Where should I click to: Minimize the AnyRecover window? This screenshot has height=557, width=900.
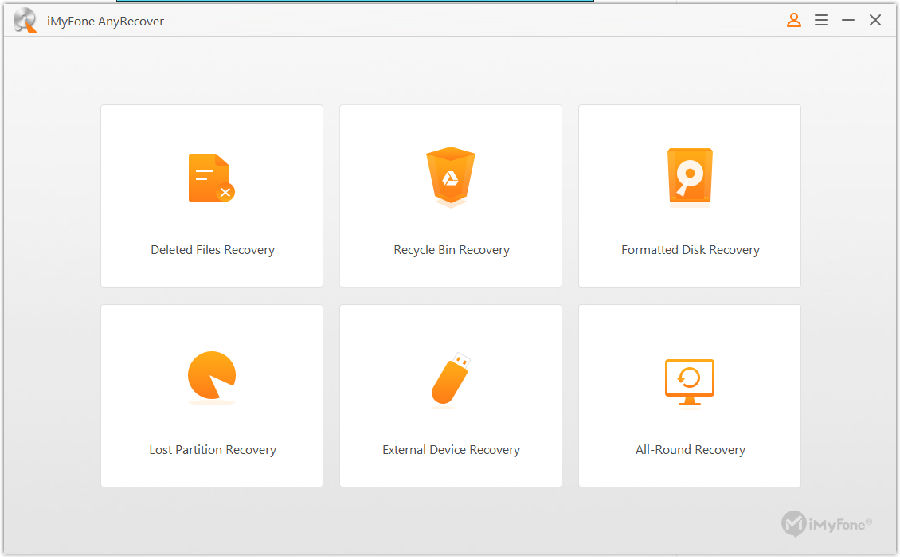tap(848, 20)
